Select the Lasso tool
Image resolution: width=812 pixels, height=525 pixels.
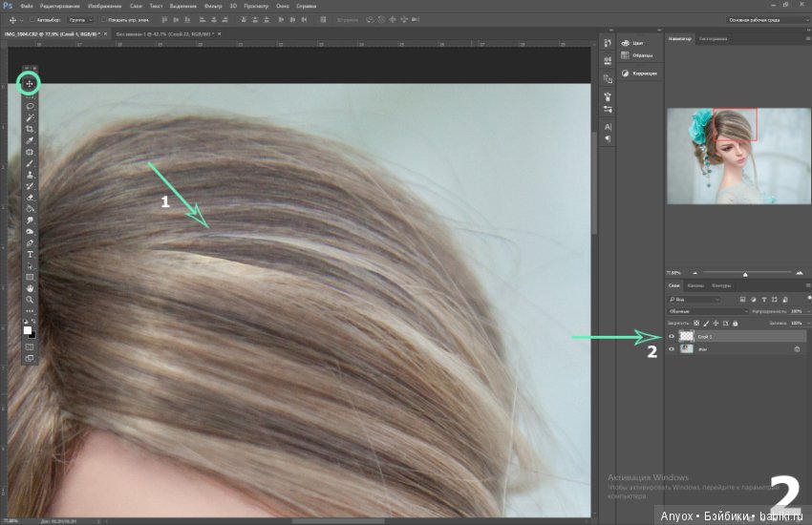click(30, 106)
